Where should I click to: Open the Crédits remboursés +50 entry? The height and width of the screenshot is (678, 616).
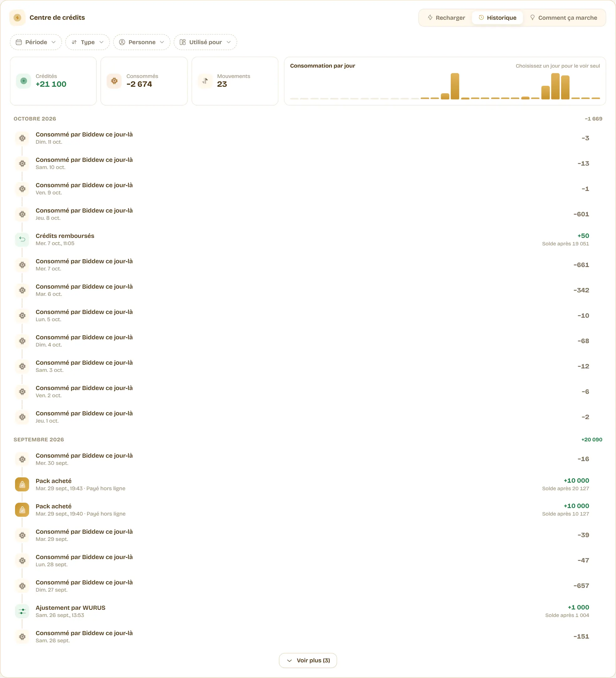[308, 239]
